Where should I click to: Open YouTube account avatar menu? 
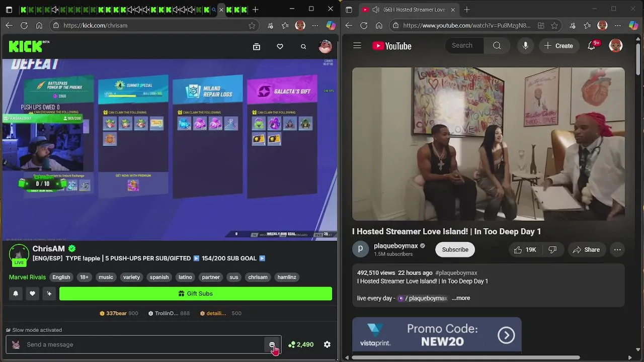coord(616,46)
